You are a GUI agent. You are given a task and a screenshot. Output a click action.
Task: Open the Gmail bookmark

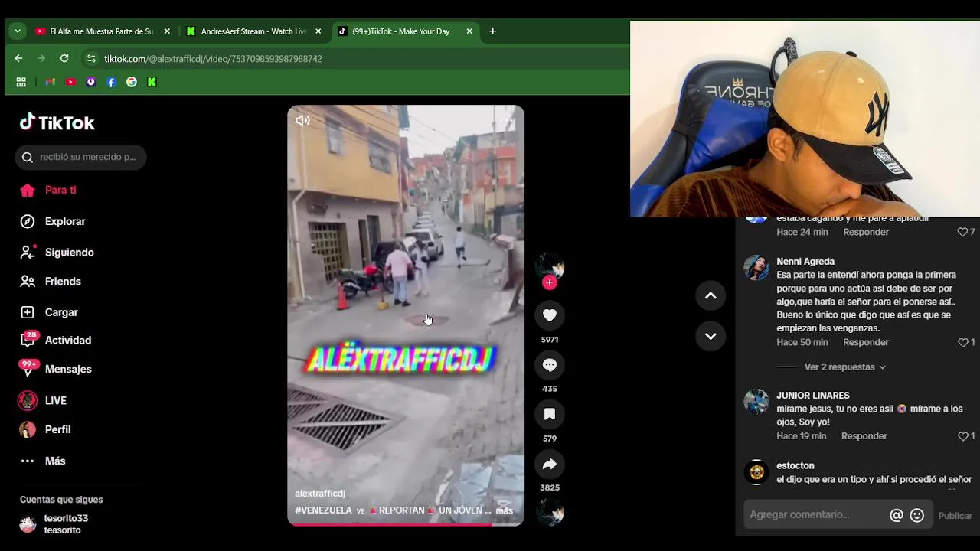[x=51, y=82]
